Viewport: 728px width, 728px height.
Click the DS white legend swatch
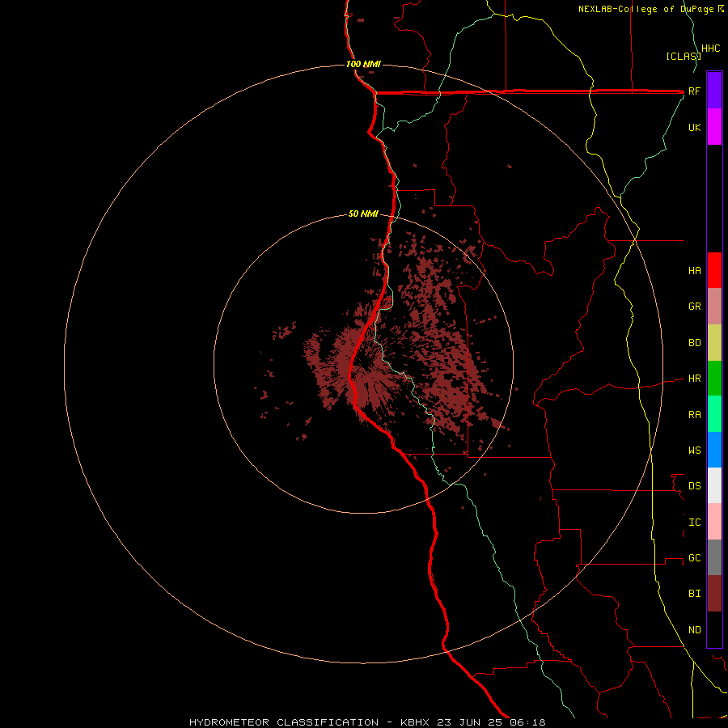pos(714,485)
